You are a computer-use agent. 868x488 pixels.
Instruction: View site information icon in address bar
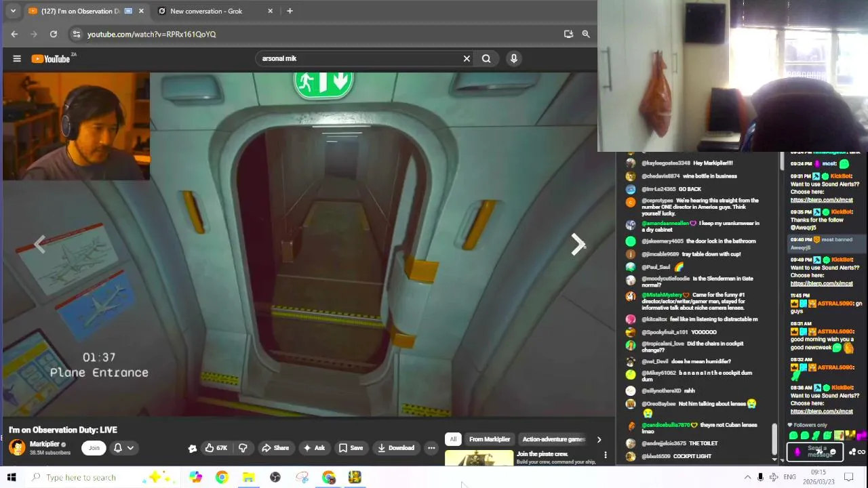[x=76, y=34]
